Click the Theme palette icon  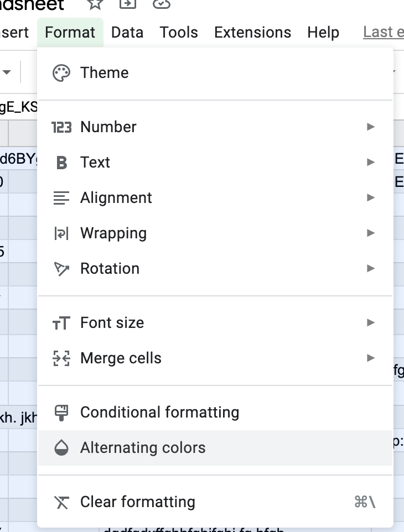click(x=61, y=73)
